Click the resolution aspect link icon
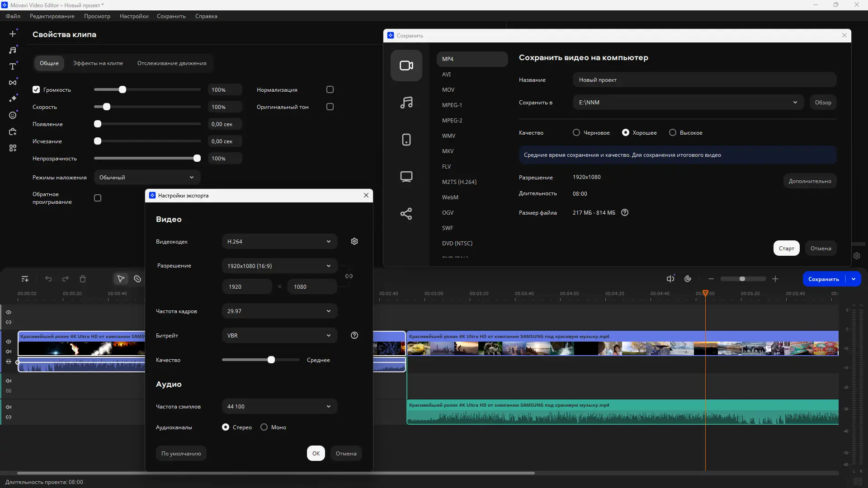 point(349,276)
